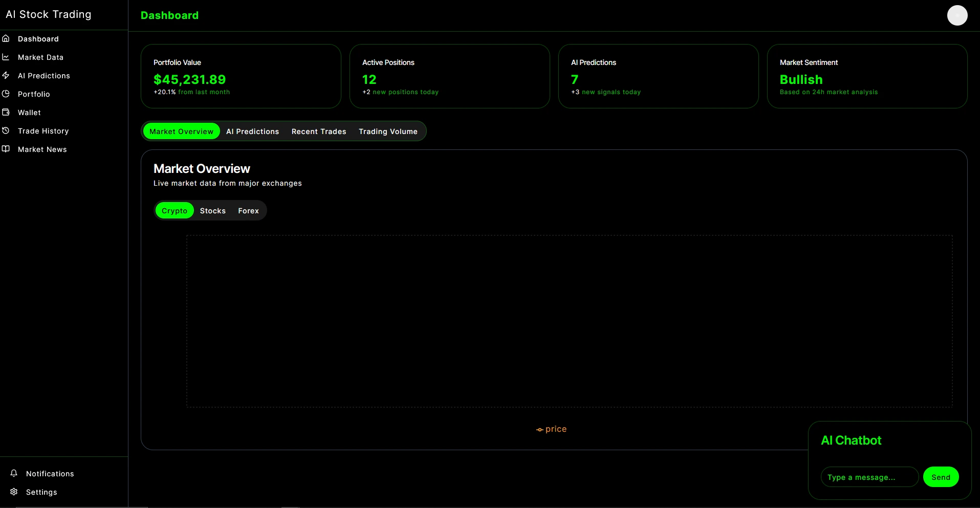Click the Wallet icon in sidebar

click(x=6, y=113)
